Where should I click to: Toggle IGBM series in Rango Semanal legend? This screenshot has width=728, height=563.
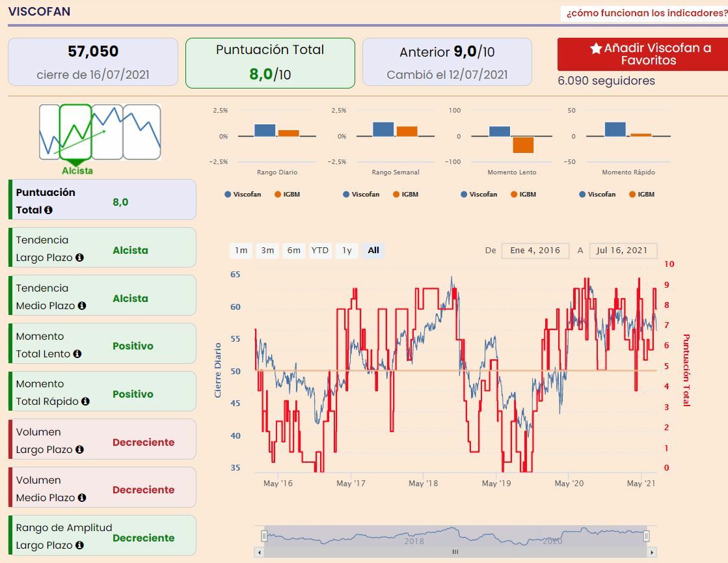pyautogui.click(x=405, y=194)
